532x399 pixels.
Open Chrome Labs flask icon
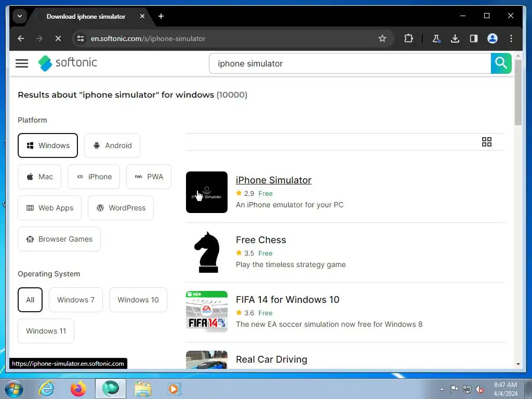[436, 38]
